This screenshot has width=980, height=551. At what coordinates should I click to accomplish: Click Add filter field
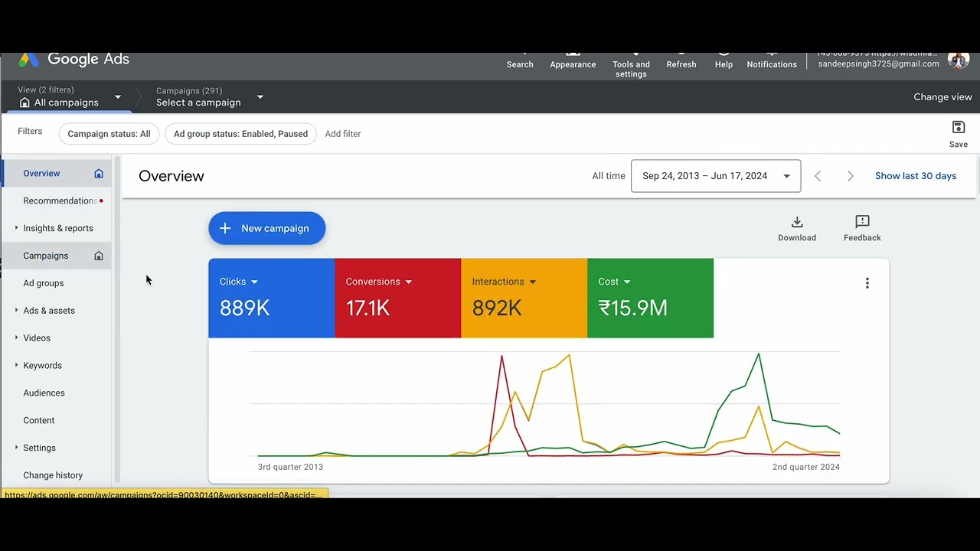[x=343, y=134]
